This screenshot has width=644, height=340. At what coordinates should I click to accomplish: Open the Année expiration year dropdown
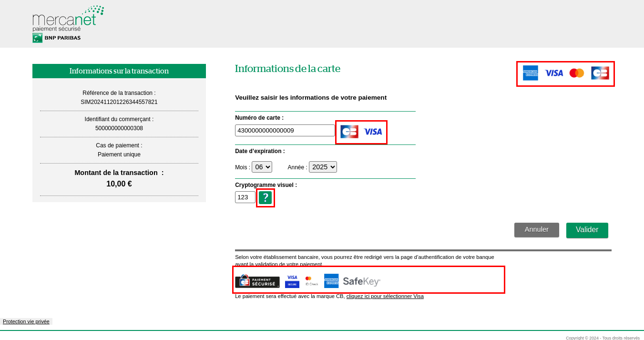[323, 167]
